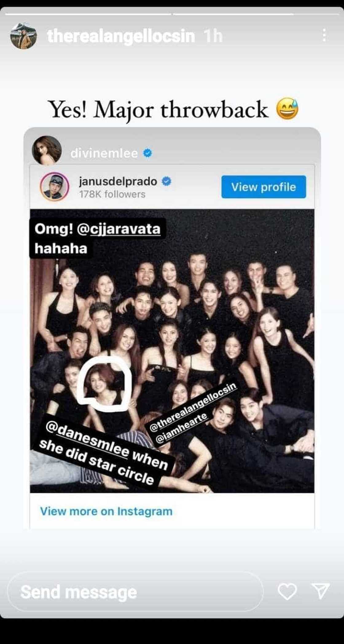Click the View profile button
Image resolution: width=344 pixels, height=644 pixels.
264,187
